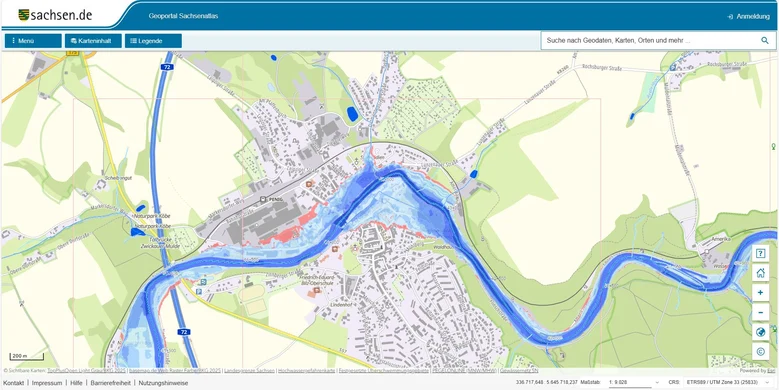Open the Impressum link

(x=47, y=383)
